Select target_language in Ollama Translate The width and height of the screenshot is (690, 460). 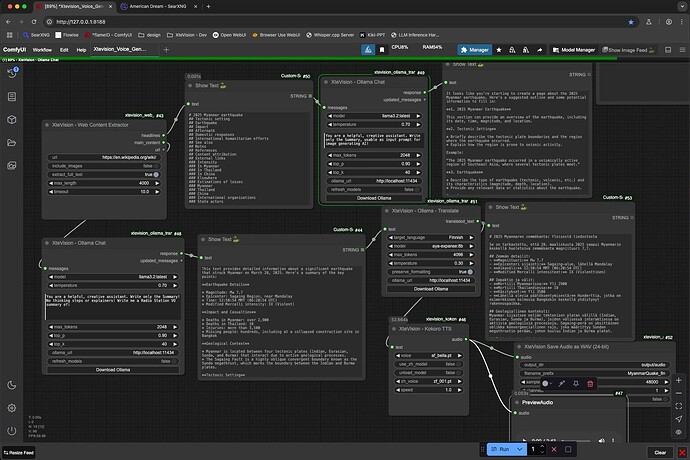click(431, 237)
